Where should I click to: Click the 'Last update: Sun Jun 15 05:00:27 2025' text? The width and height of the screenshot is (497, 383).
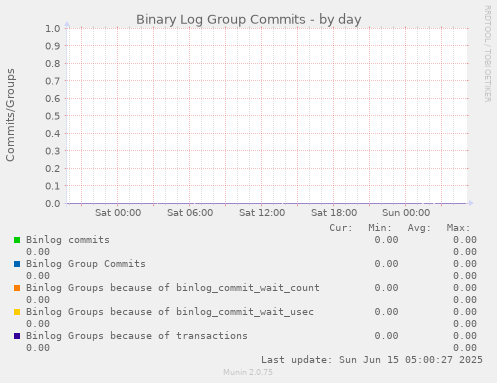coord(372,360)
